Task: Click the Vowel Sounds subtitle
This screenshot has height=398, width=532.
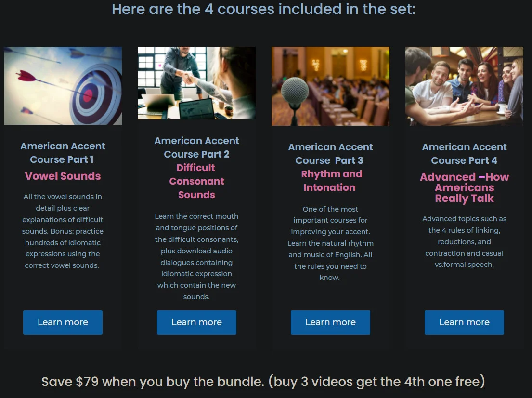Action: pos(63,176)
